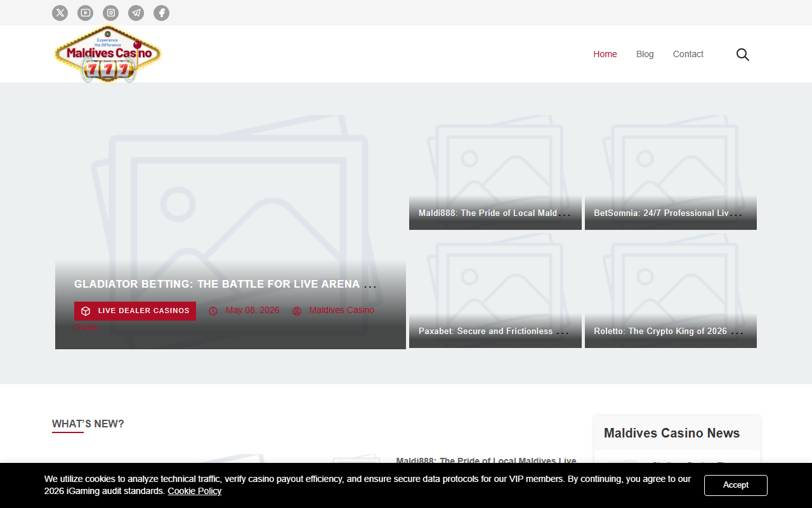Open the Instagram social icon
This screenshot has height=508, width=812.
[x=110, y=13]
